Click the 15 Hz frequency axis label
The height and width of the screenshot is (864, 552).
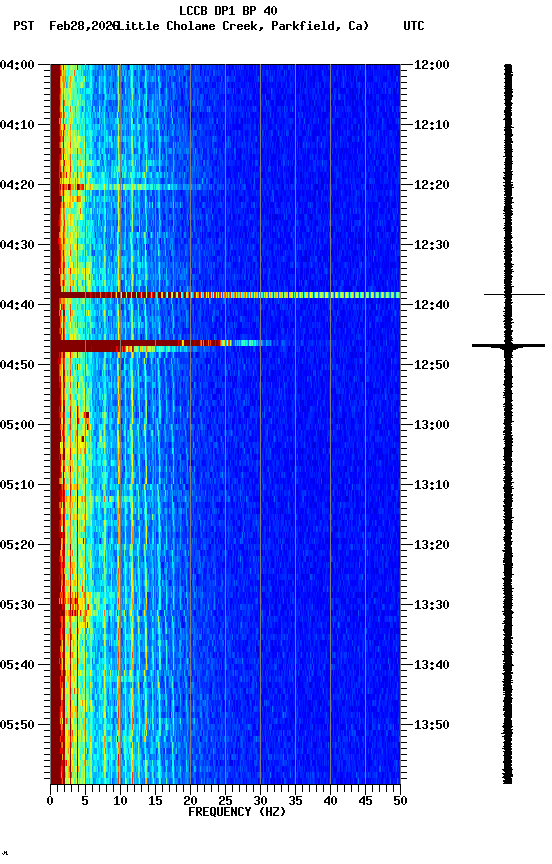(x=155, y=801)
